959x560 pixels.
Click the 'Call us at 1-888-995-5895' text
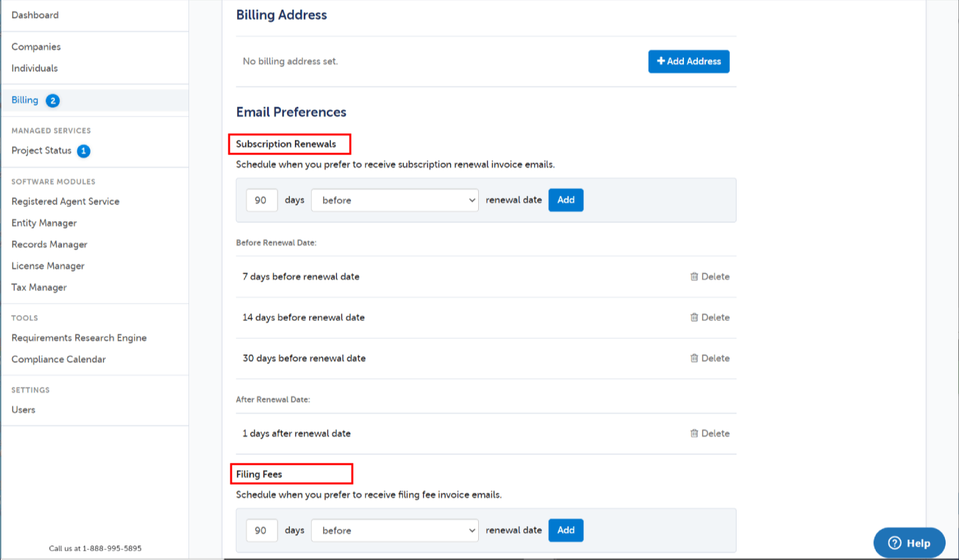(95, 549)
